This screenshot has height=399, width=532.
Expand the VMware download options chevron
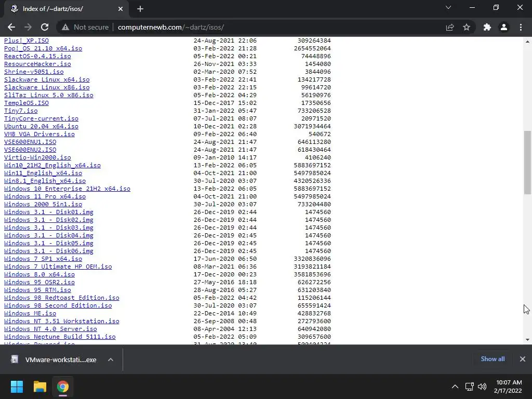[111, 360]
